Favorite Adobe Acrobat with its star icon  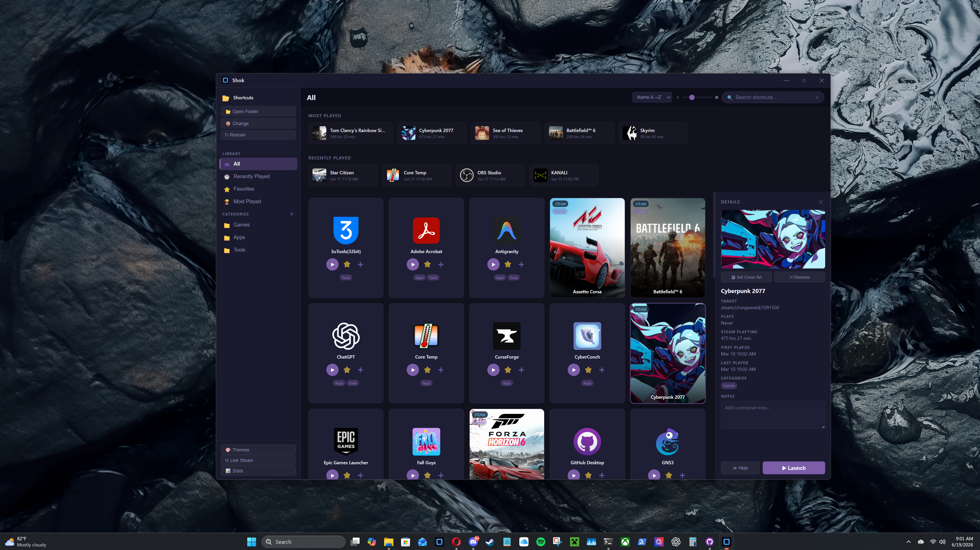pos(427,264)
